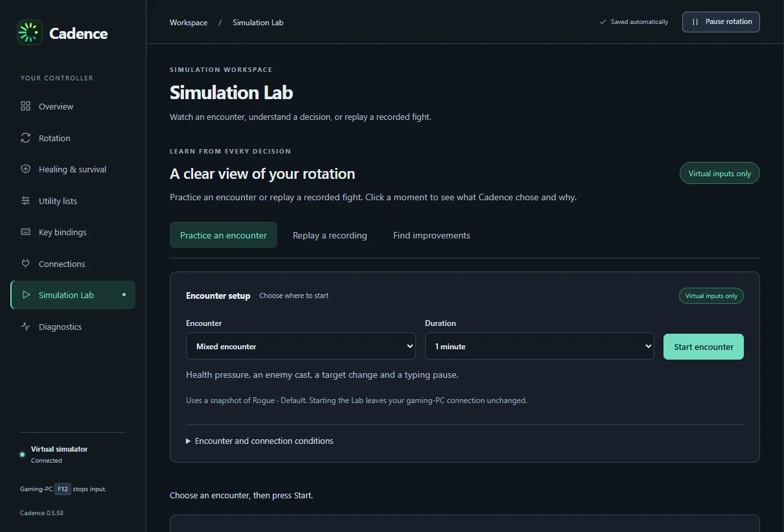
Task: Click the Healing & survival shield icon
Action: coord(26,169)
